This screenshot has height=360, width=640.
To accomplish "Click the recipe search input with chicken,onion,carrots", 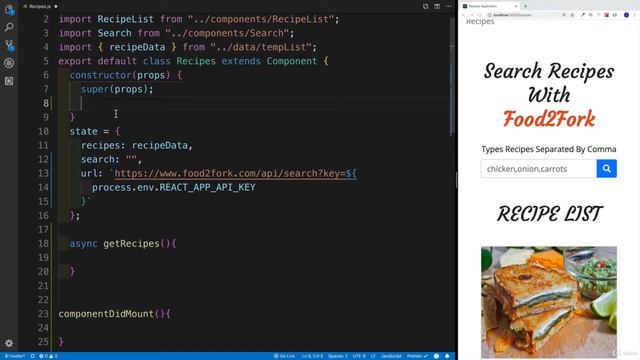I will [538, 169].
